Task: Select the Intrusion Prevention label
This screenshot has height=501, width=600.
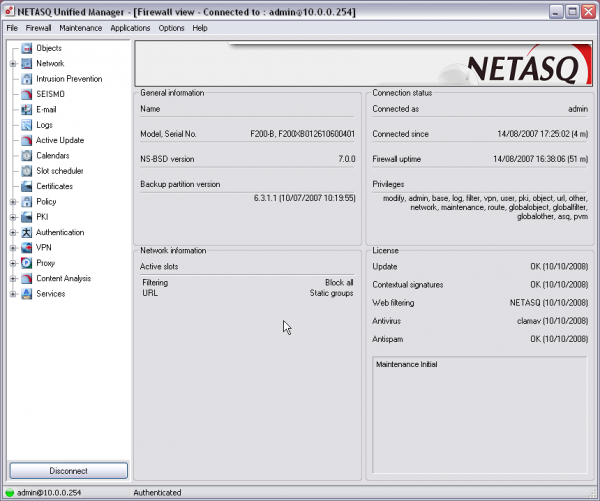Action: pos(69,79)
